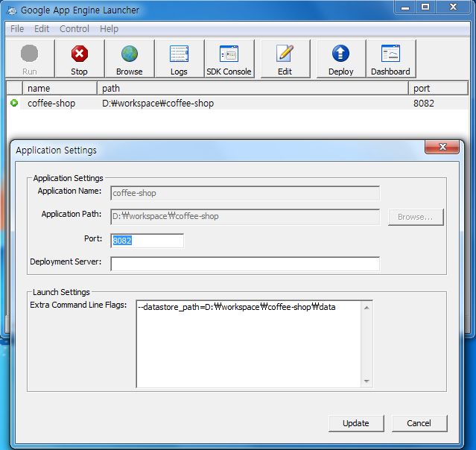Sort by the name column header
Screen dimensions: 476x450
(60, 89)
